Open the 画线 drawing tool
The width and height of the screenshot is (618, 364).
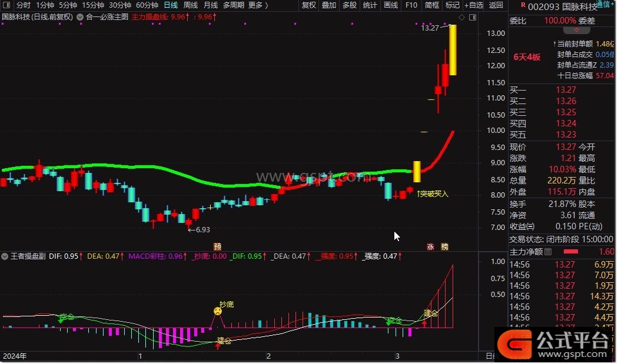(x=391, y=5)
